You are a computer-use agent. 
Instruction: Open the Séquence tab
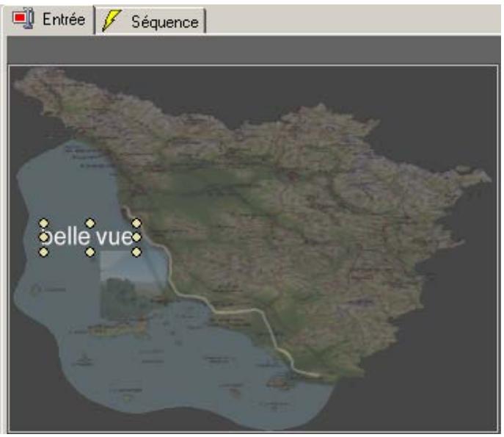pyautogui.click(x=150, y=21)
